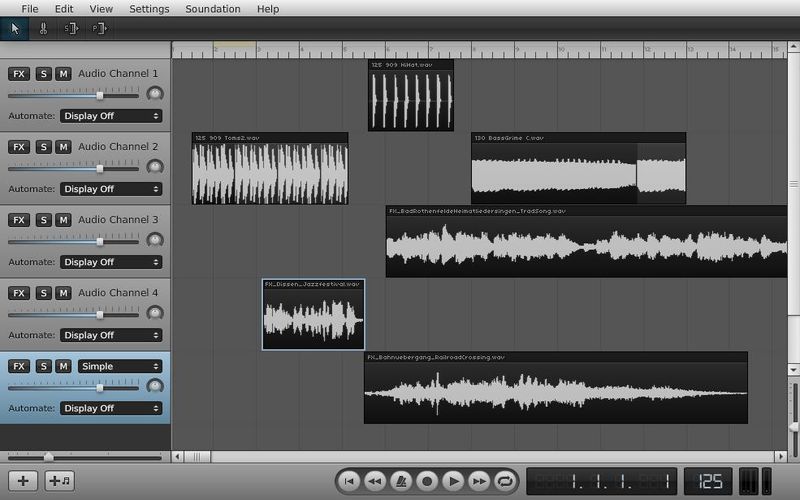The image size is (800, 500).
Task: Jump to the start of the song
Action: 349,481
